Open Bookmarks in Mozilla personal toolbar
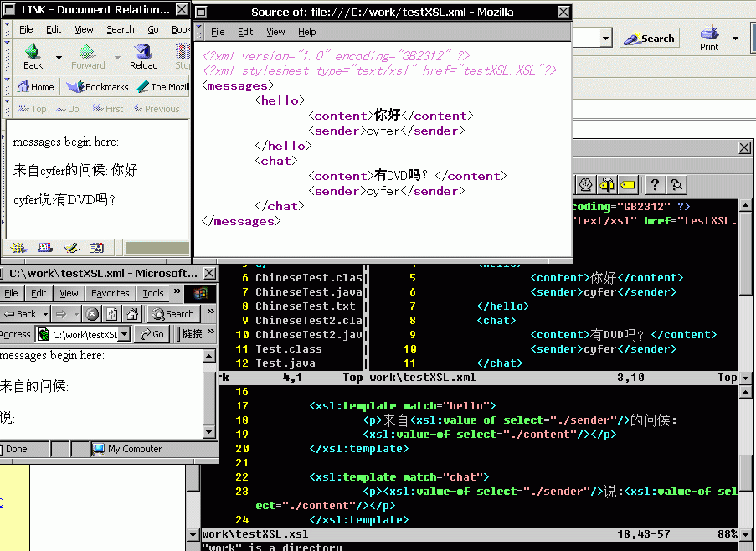Viewport: 756px width, 551px height. pos(97,87)
